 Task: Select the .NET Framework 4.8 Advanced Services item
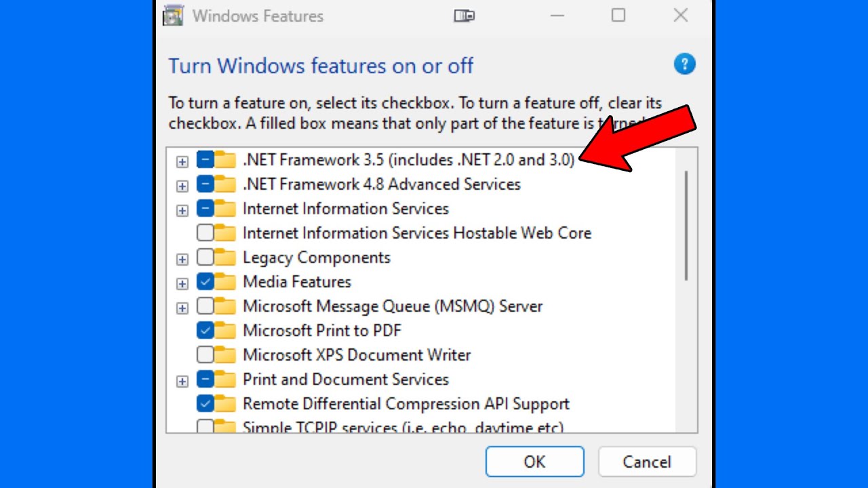381,184
